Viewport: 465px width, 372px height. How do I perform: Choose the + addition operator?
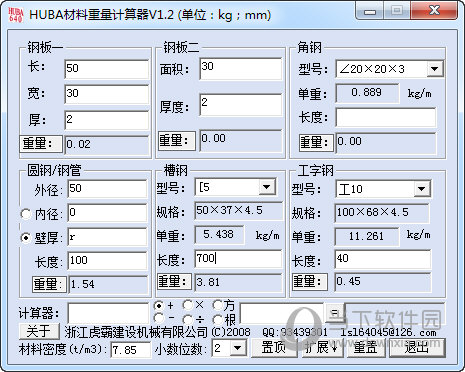click(159, 305)
